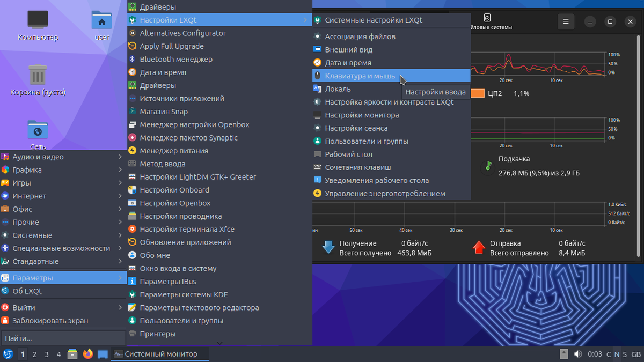Switch to workspace 4
This screenshot has height=362, width=644.
point(59,354)
